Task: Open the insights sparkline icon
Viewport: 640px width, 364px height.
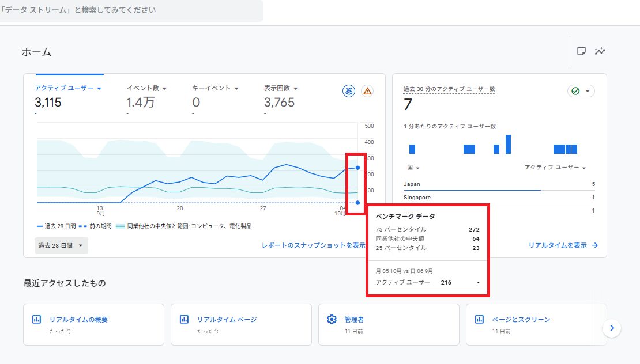Action: click(x=600, y=51)
